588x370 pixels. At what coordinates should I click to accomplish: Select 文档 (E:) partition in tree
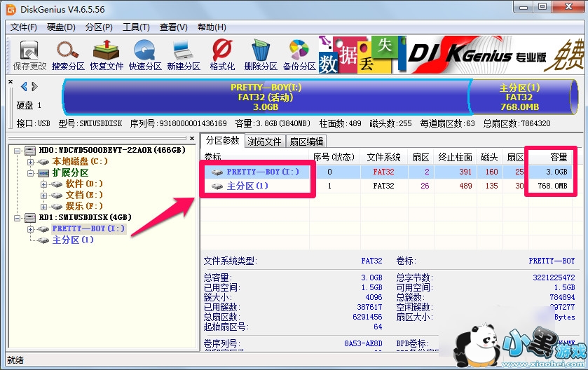pos(84,196)
